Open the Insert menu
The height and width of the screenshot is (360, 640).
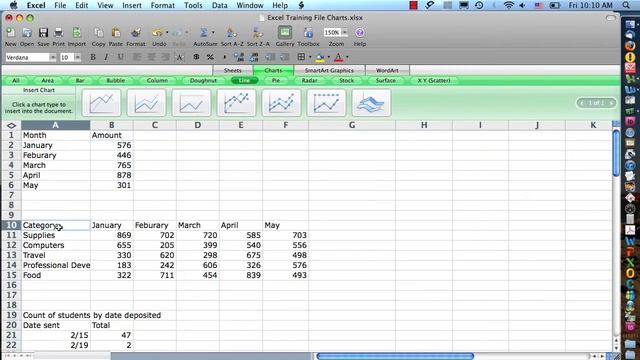tap(132, 5)
